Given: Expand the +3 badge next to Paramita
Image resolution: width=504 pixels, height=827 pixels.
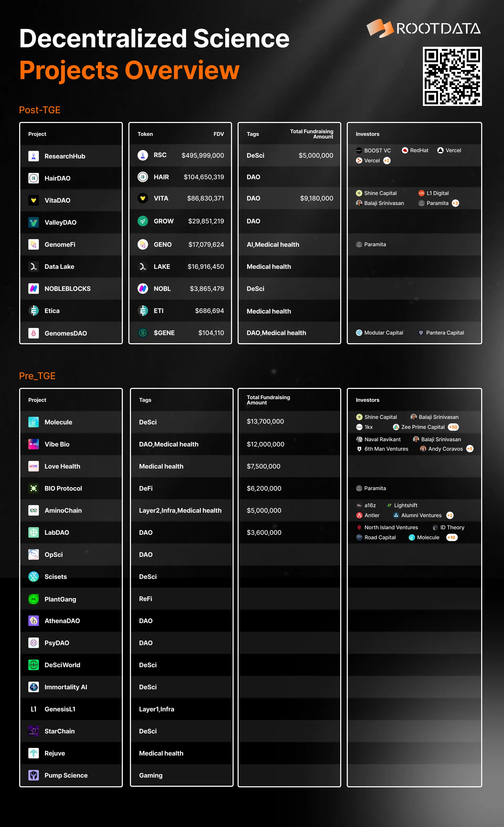Looking at the screenshot, I should [455, 203].
